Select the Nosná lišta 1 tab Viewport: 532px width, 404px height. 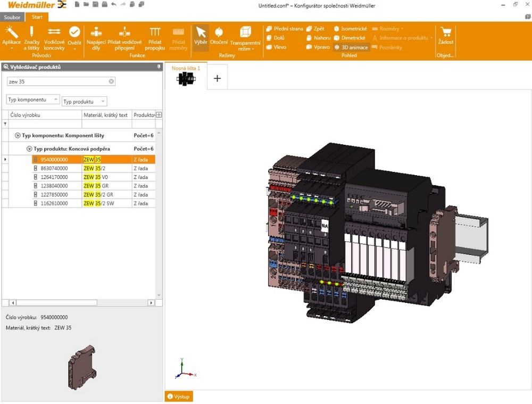(186, 76)
